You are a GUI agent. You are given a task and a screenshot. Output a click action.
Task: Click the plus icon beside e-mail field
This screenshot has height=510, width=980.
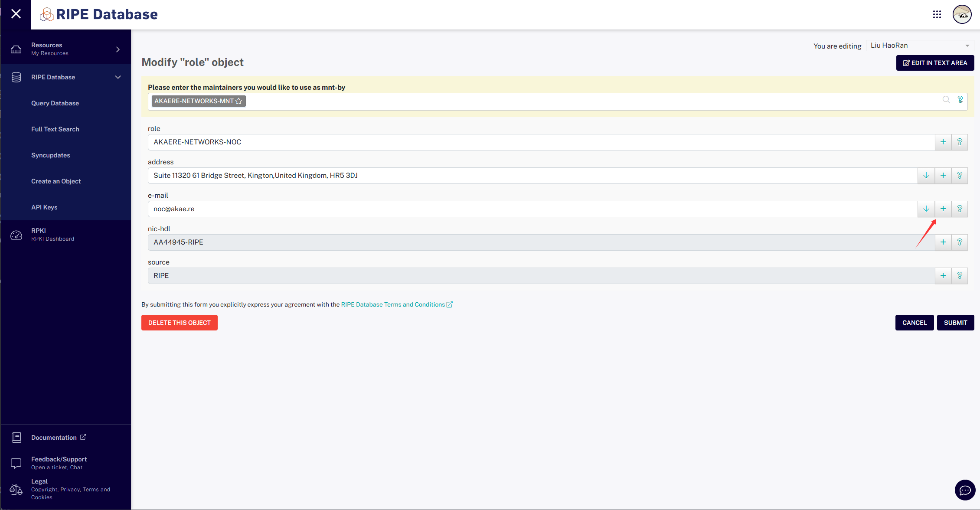click(x=943, y=209)
